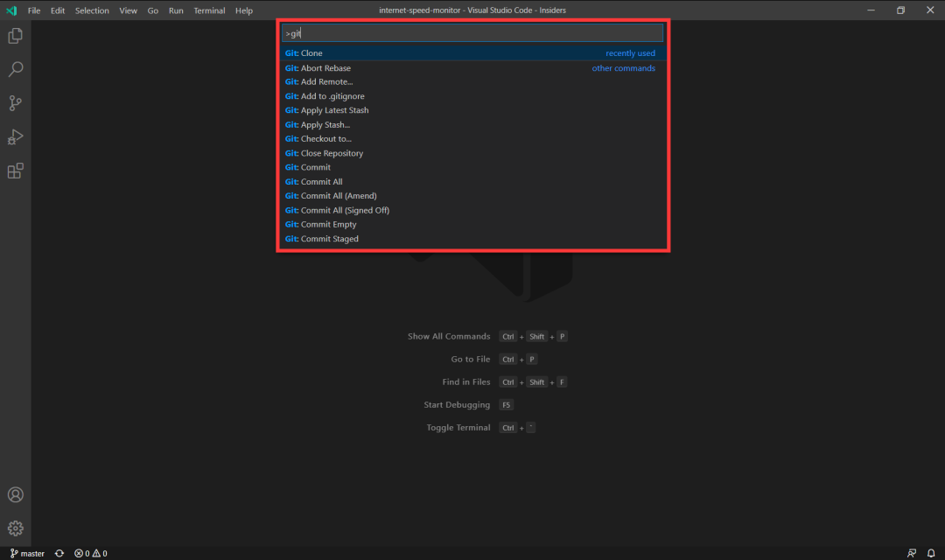Open the Terminal menu
The height and width of the screenshot is (560, 945).
coord(209,10)
